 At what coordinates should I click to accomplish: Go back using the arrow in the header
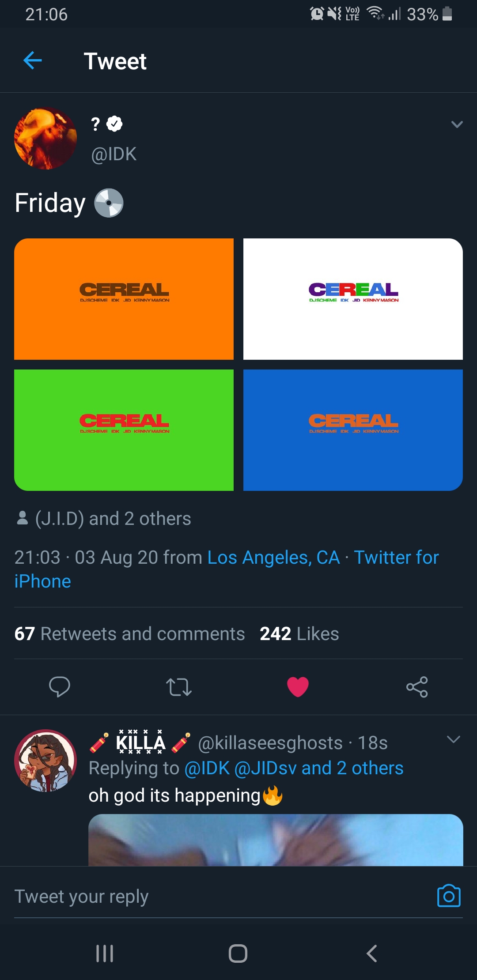tap(32, 60)
